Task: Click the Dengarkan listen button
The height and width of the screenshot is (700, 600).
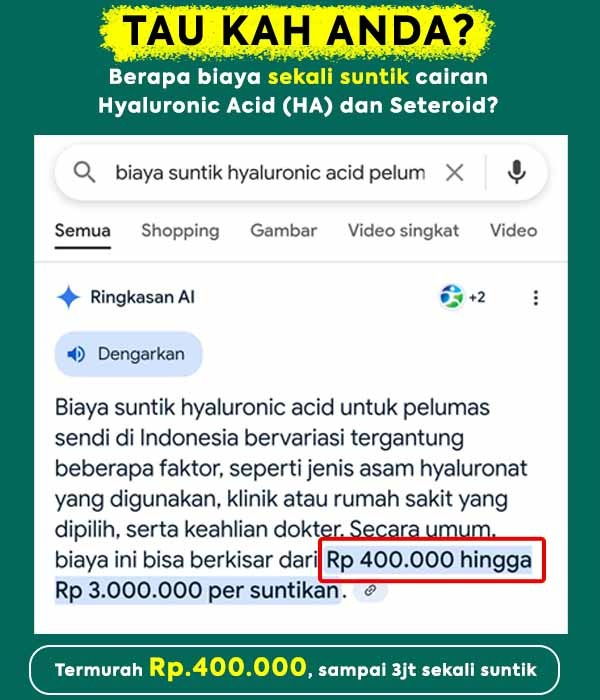Action: click(x=129, y=354)
